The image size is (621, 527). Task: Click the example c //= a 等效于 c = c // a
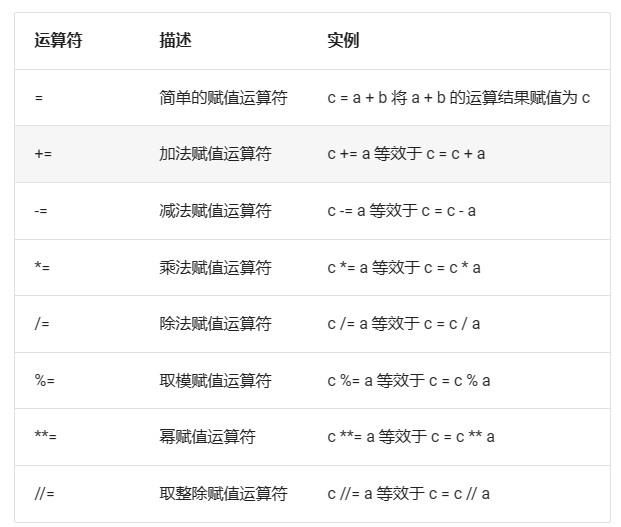pos(408,494)
